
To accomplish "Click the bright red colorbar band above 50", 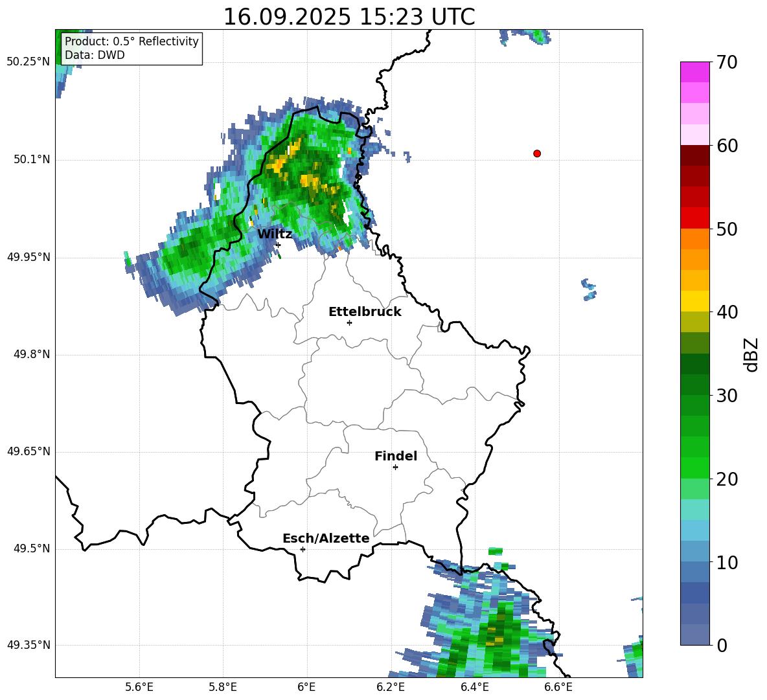I will (694, 218).
